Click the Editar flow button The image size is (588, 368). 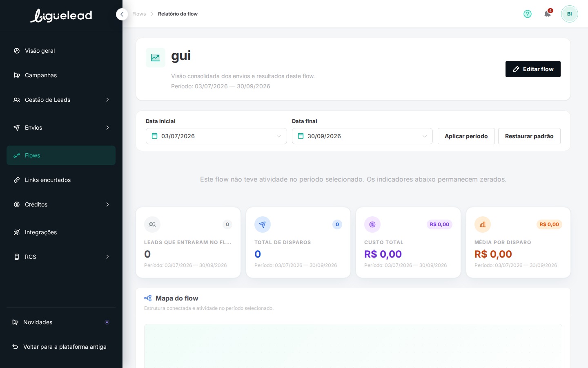(x=533, y=69)
